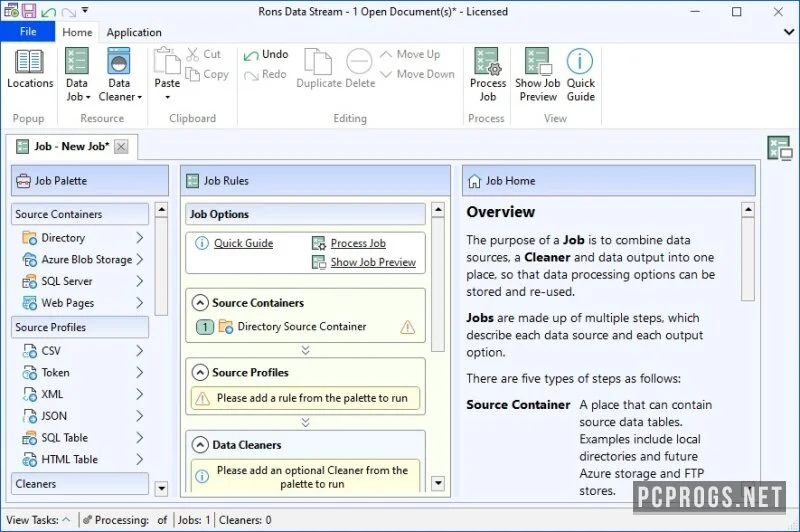
Task: Click the XML source profile icon
Action: pos(30,394)
